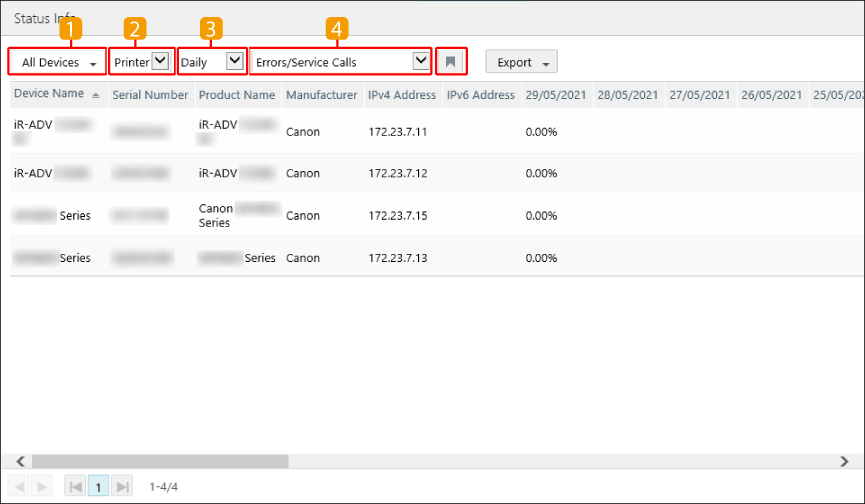Image resolution: width=865 pixels, height=504 pixels.
Task: Sort by Serial Number column header
Action: click(x=150, y=95)
